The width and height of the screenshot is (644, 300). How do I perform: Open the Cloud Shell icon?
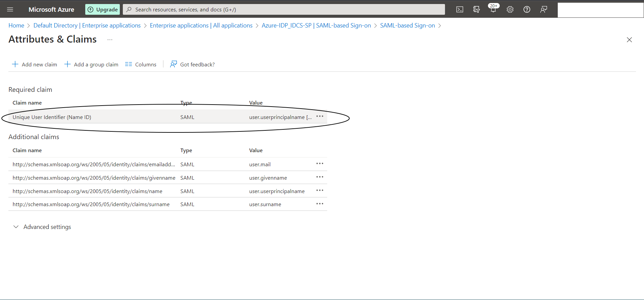pyautogui.click(x=460, y=9)
